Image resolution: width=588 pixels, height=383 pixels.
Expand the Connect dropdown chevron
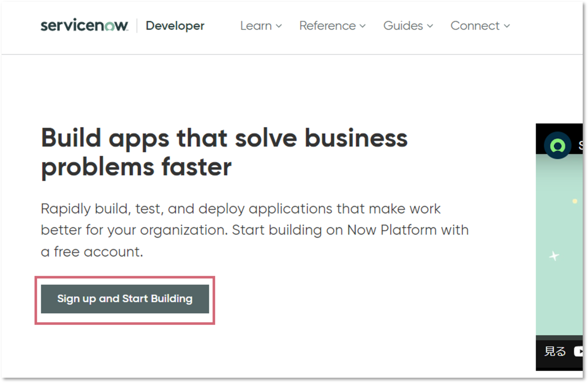508,26
